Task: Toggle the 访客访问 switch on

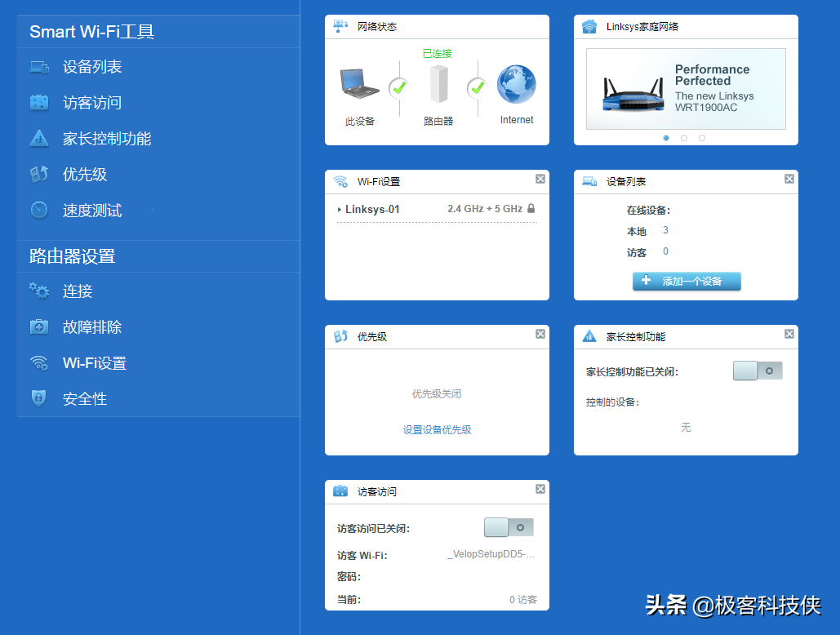Action: click(509, 527)
